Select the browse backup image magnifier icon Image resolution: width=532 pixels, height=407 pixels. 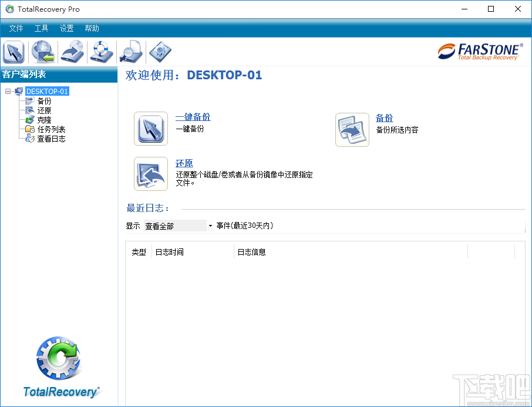click(x=130, y=52)
